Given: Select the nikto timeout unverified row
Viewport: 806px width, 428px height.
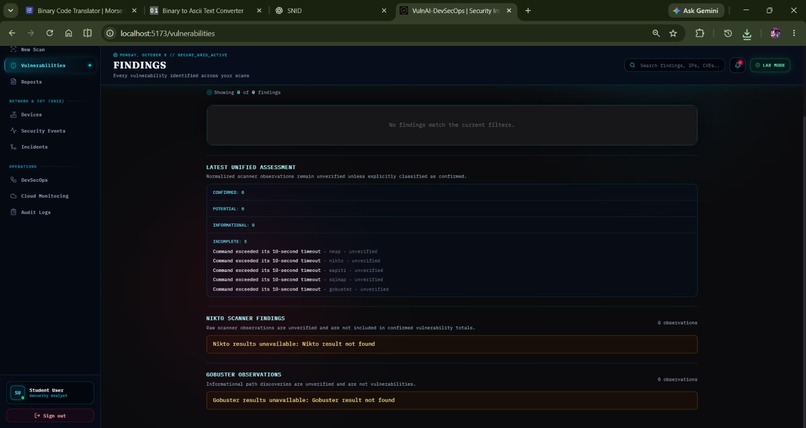Looking at the screenshot, I should (x=297, y=261).
